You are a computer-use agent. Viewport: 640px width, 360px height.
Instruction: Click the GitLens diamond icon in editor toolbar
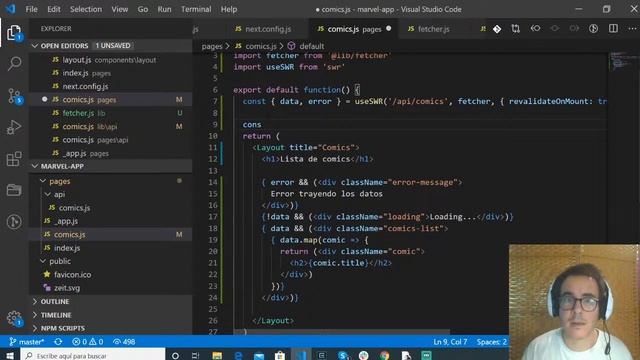click(497, 29)
